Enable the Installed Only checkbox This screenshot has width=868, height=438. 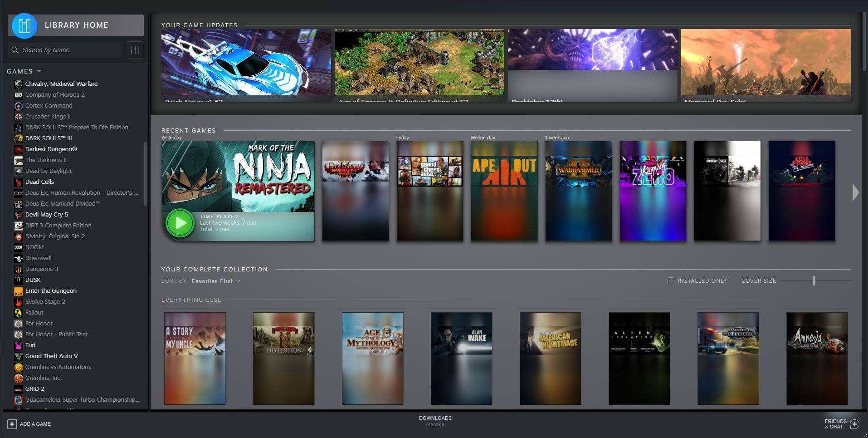[671, 281]
